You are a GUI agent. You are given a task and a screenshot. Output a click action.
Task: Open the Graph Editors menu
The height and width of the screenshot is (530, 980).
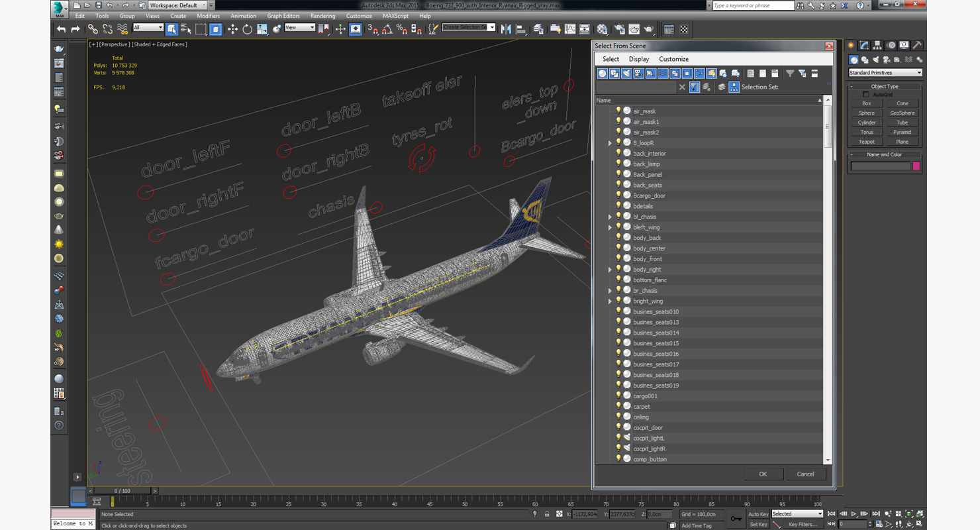point(283,16)
